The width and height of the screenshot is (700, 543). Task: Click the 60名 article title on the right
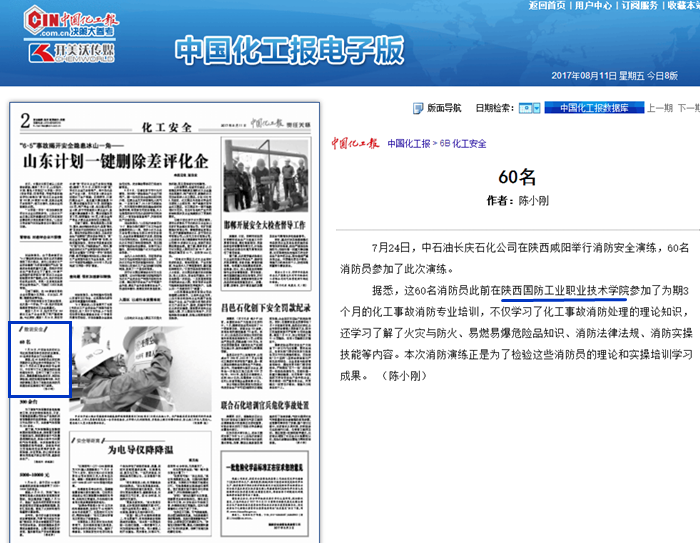coord(517,177)
